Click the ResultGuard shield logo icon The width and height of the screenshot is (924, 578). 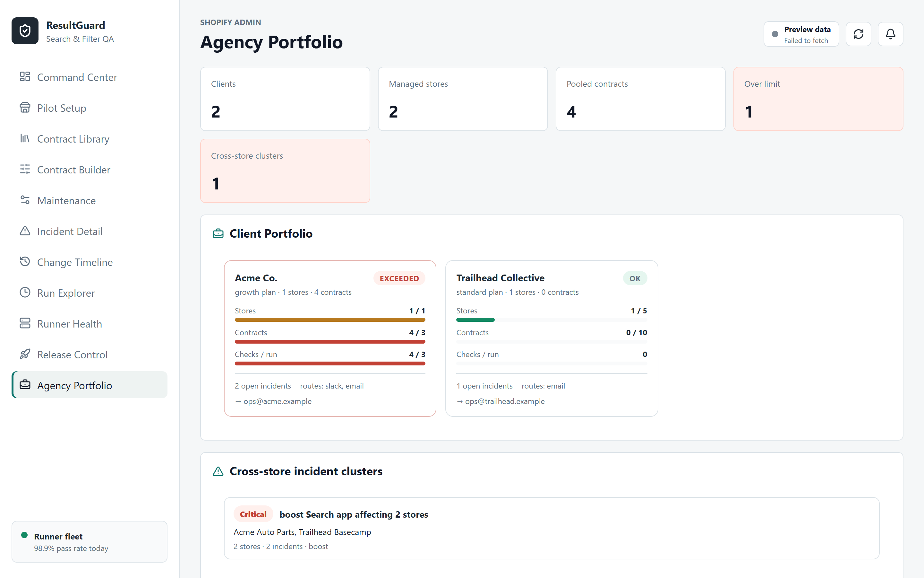[x=25, y=31]
